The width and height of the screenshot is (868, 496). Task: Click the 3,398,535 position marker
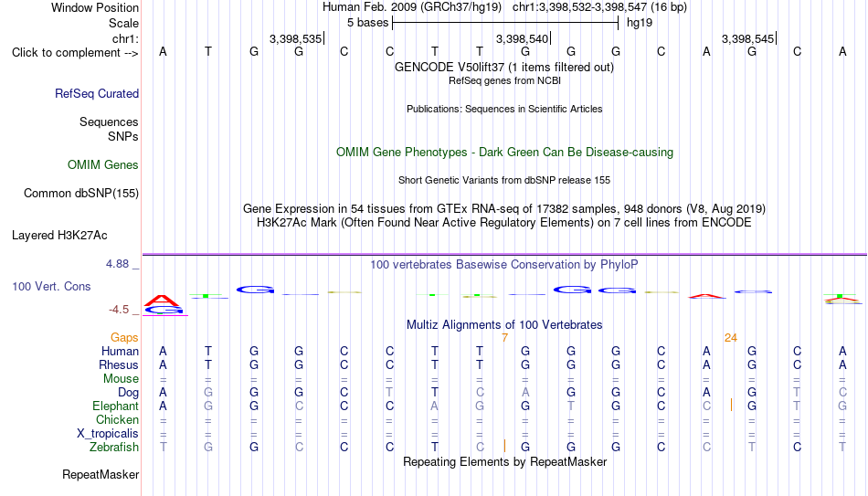coord(296,38)
